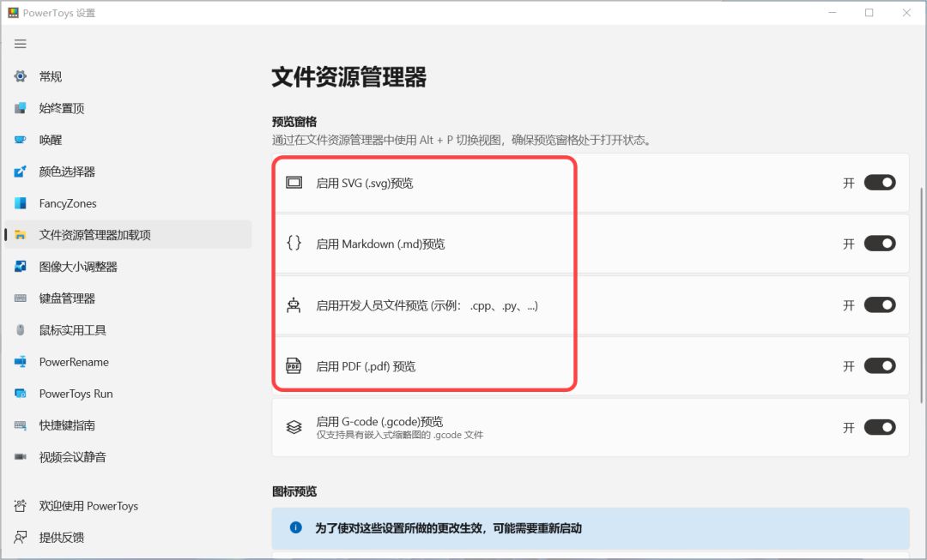Click 提供反馈 link
The width and height of the screenshot is (927, 560).
coord(128,538)
